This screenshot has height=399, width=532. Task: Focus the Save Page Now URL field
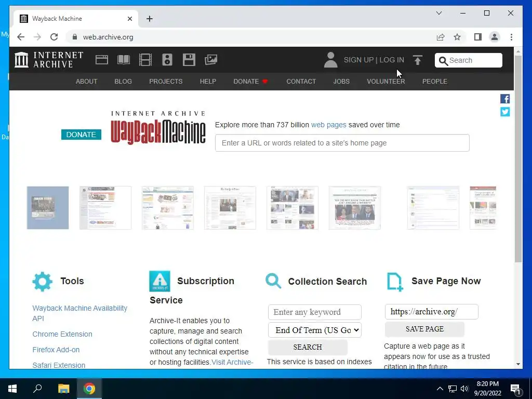tap(432, 312)
